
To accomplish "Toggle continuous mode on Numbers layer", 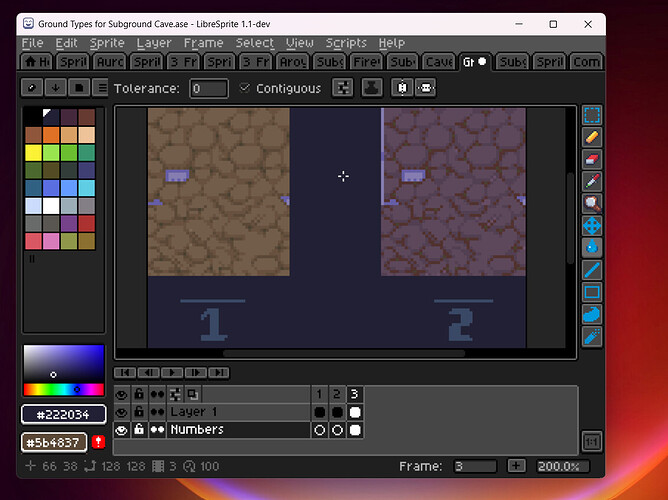I will [157, 430].
